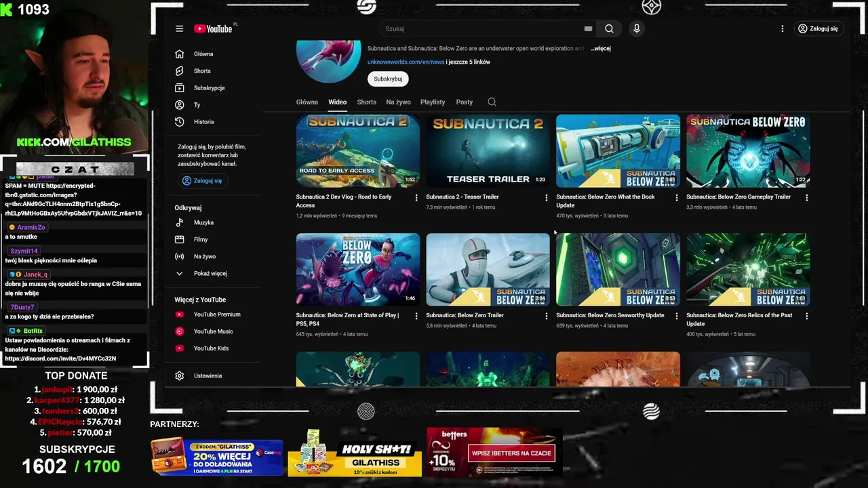Switch to the channel Na żywo tab

[398, 102]
